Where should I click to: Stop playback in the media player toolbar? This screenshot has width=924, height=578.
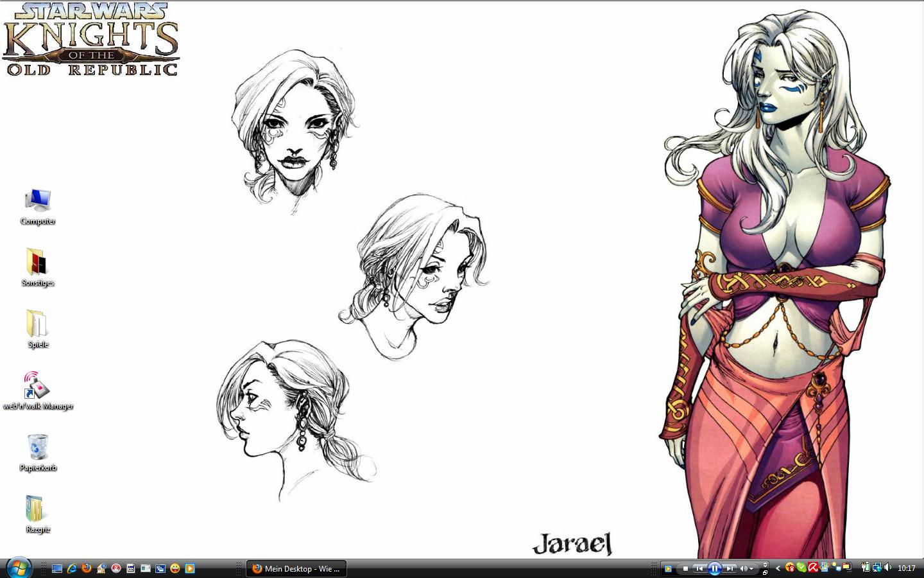685,568
